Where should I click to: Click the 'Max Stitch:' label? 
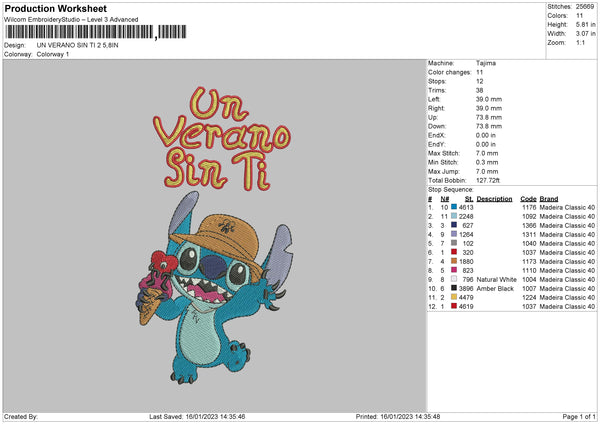pos(444,153)
